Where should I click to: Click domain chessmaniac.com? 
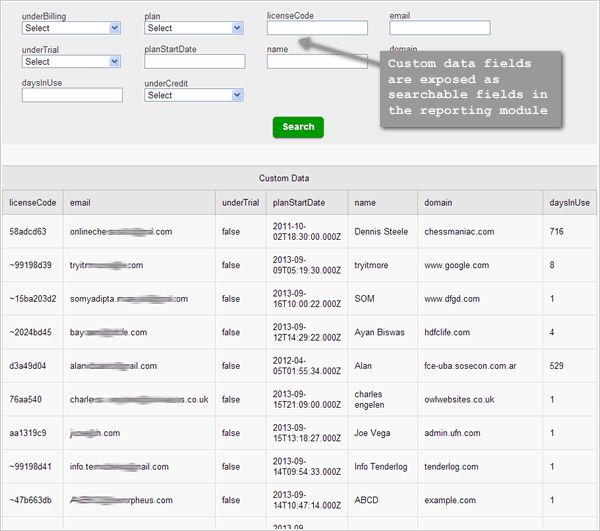pos(459,231)
